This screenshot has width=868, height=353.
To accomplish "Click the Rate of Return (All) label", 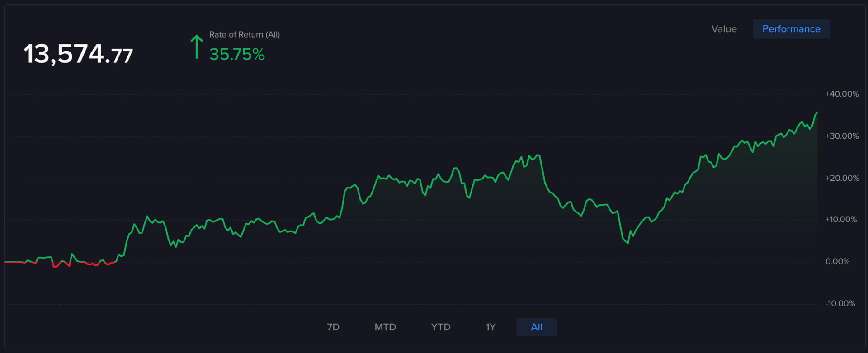I will coord(245,34).
